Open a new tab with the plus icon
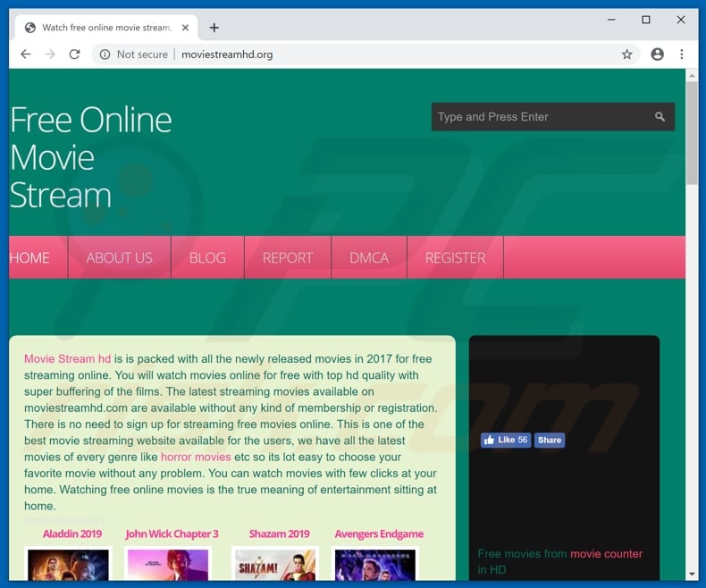The width and height of the screenshot is (706, 588). point(214,28)
